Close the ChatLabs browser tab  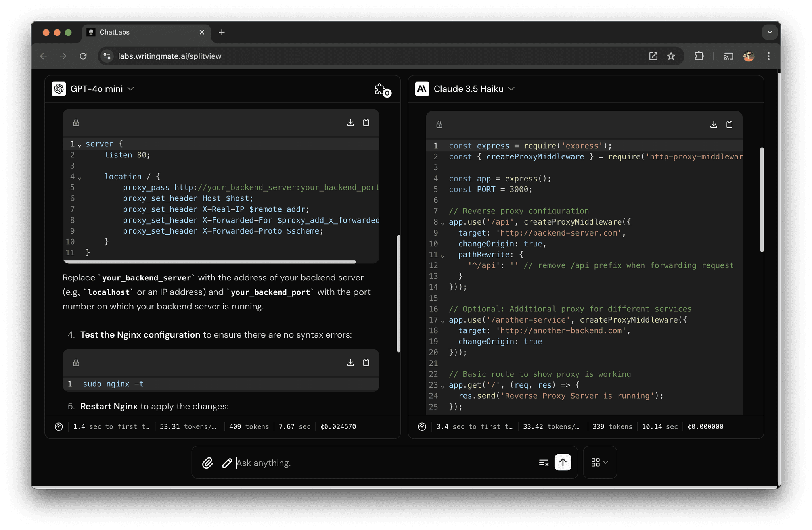pyautogui.click(x=202, y=32)
